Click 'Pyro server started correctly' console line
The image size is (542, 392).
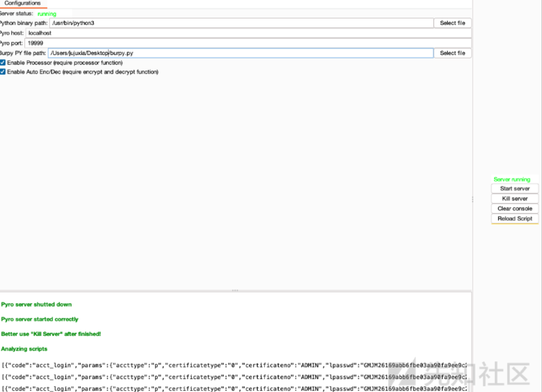pos(40,319)
